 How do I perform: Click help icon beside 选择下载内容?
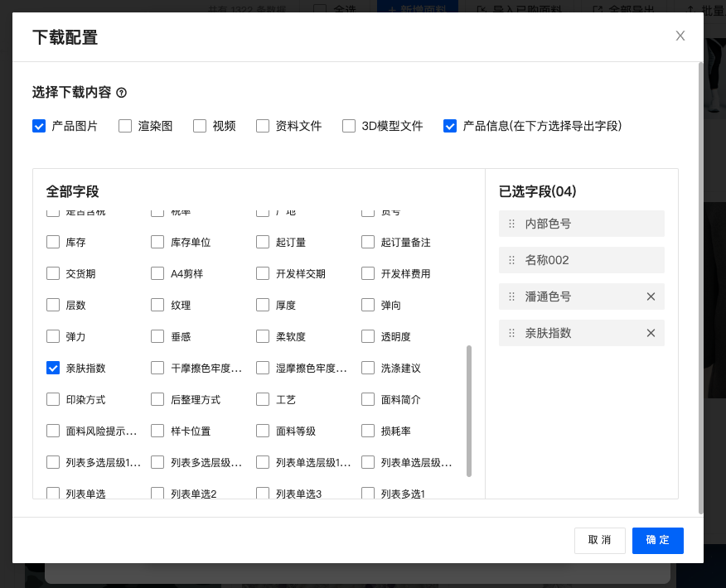coord(121,93)
